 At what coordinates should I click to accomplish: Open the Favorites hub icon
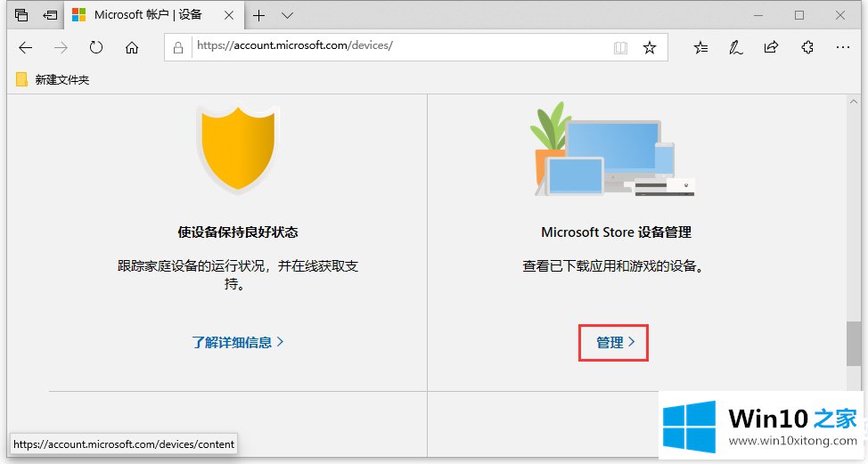(x=700, y=47)
